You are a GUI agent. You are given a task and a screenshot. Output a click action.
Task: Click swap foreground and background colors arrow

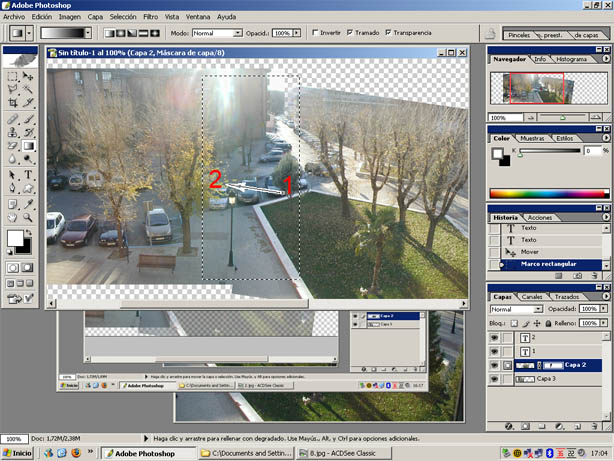pyautogui.click(x=28, y=233)
